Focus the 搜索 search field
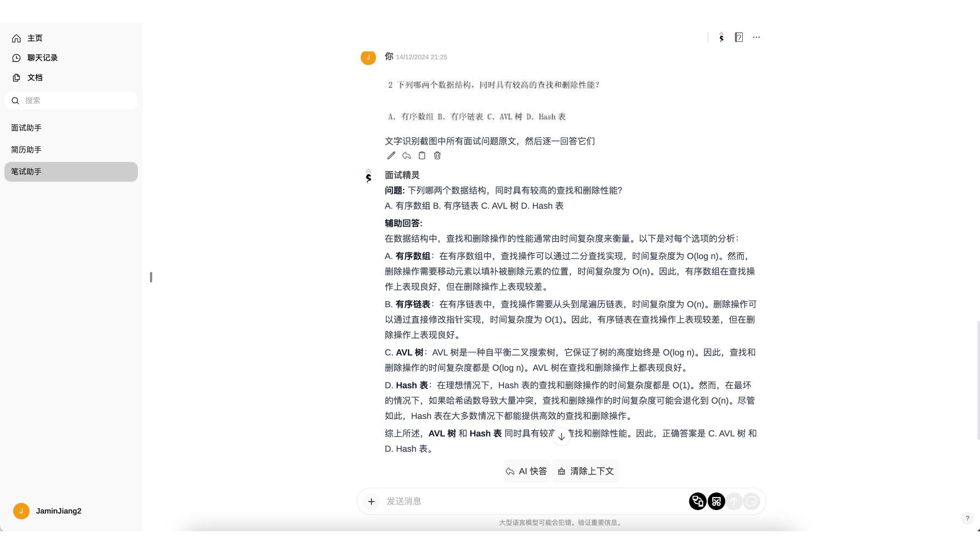The image size is (980, 551). point(77,101)
